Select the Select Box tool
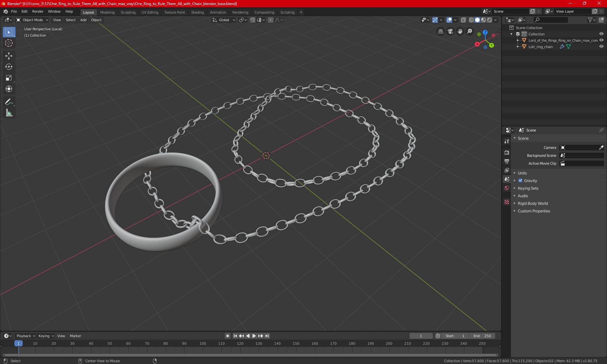The image size is (607, 364). pos(9,32)
